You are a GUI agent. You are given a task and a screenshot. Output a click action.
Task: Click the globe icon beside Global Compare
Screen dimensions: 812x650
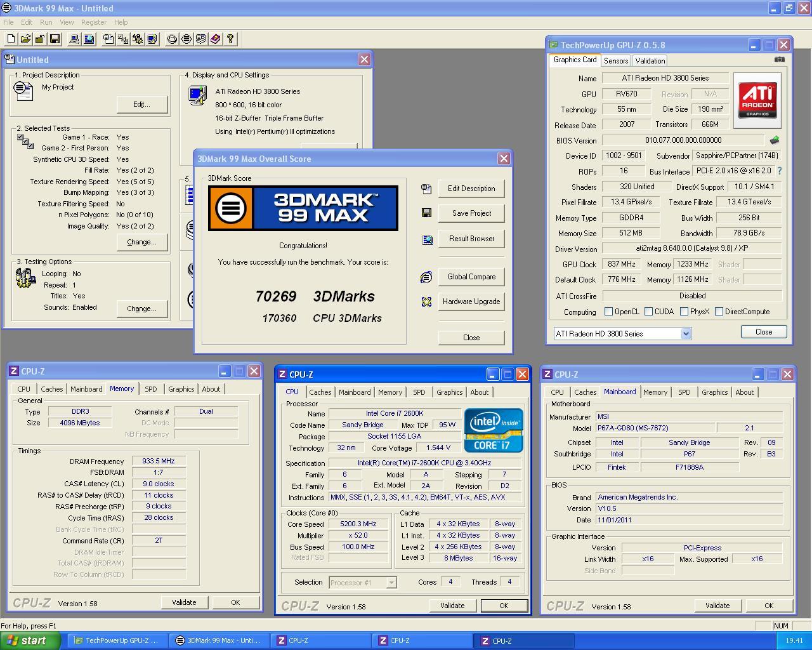click(426, 277)
